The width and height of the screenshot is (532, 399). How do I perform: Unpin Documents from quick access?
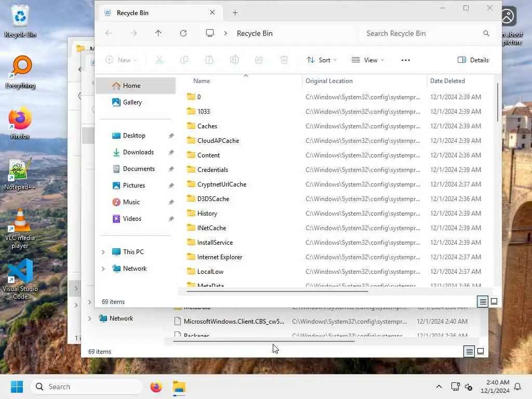(x=171, y=169)
